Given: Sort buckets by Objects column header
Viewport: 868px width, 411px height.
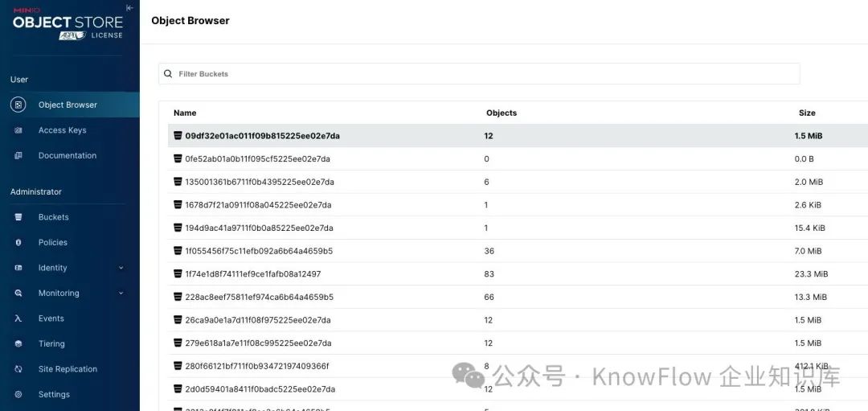Looking at the screenshot, I should [502, 113].
